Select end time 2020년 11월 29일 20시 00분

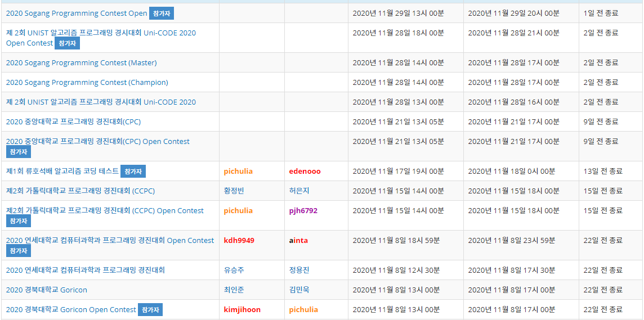(514, 13)
